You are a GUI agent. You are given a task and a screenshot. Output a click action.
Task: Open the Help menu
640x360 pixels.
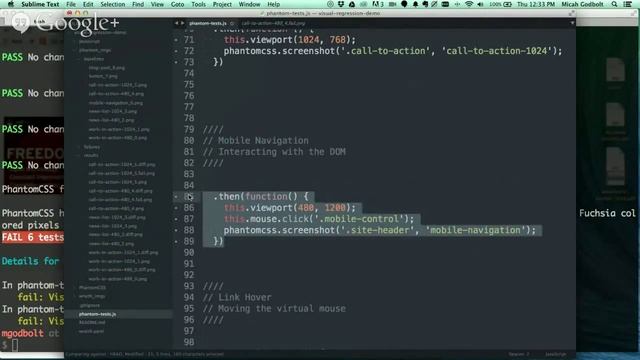pos(273,4)
